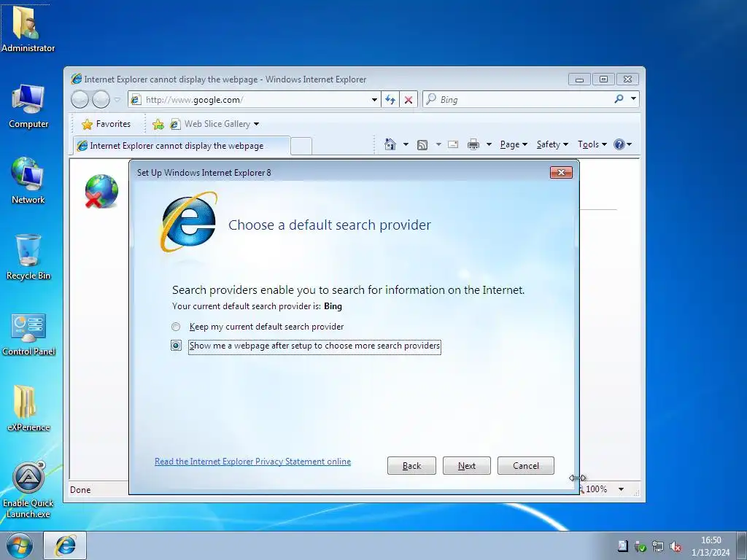Click the Show Desktop strip on taskbar
Image resolution: width=747 pixels, height=560 pixels.
742,545
